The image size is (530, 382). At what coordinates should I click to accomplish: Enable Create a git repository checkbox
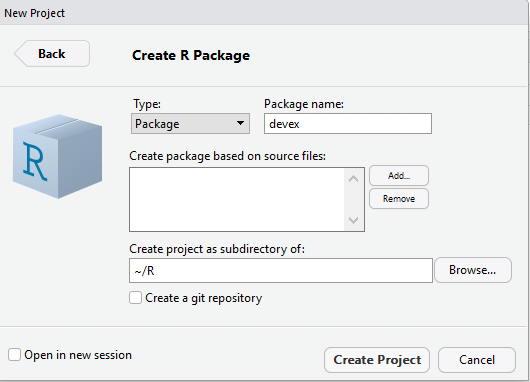click(x=135, y=298)
